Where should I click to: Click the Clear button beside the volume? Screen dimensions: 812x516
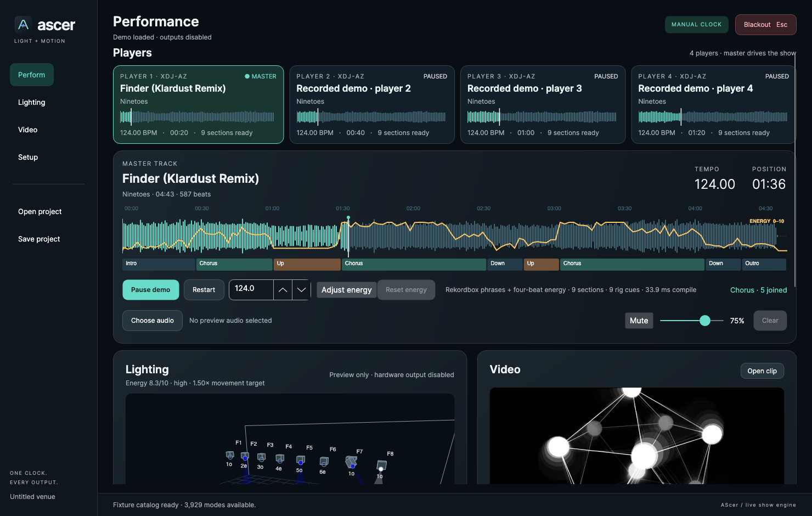[x=770, y=321]
